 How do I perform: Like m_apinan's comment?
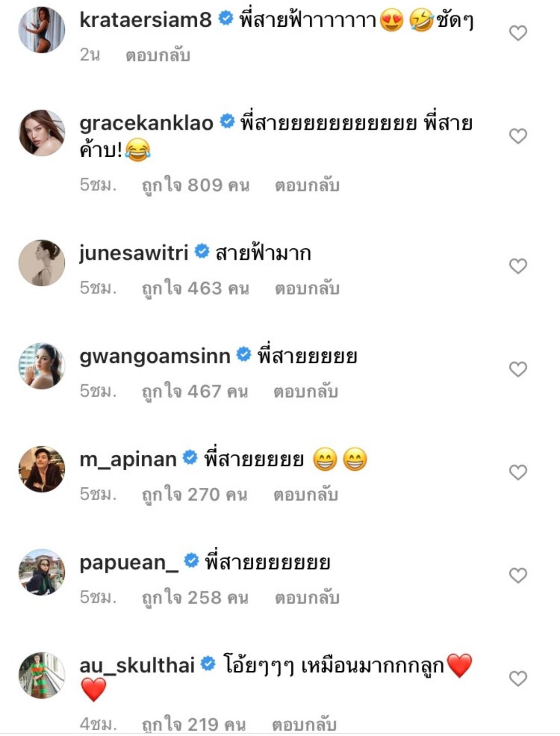tap(518, 472)
